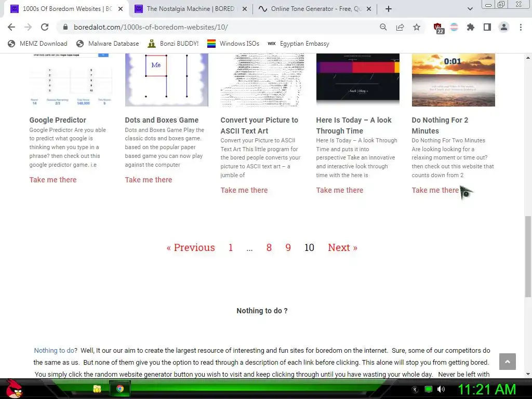This screenshot has height=399, width=532.
Task: Expand the tab search dropdown arrow
Action: coord(470,9)
